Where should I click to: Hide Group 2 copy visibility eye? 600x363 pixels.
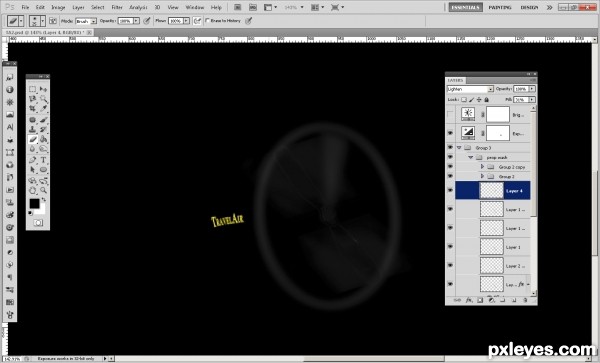click(450, 167)
